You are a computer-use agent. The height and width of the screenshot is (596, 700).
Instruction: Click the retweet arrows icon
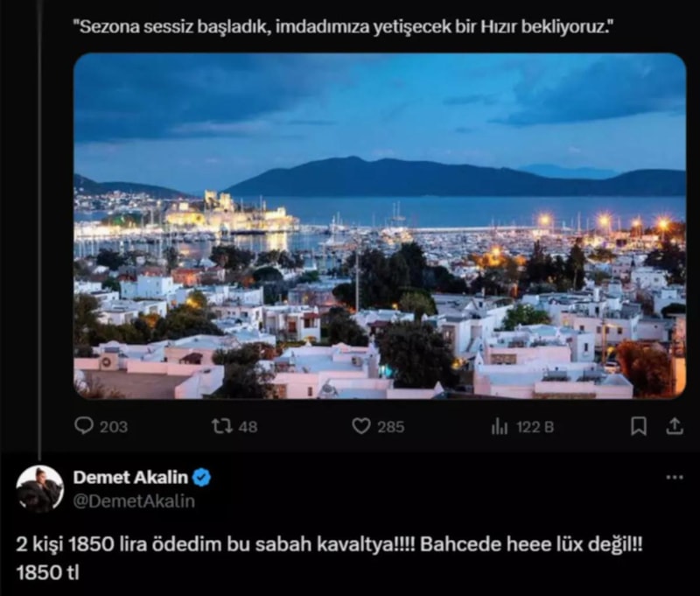pos(222,426)
